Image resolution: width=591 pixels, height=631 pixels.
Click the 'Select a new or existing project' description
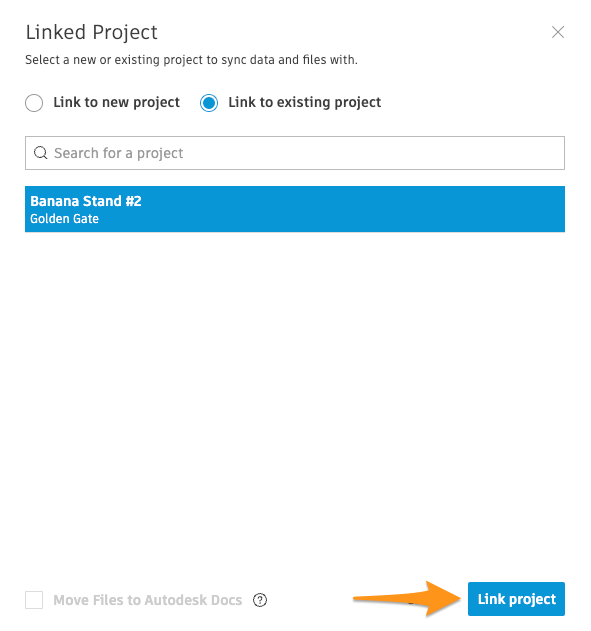click(x=192, y=60)
